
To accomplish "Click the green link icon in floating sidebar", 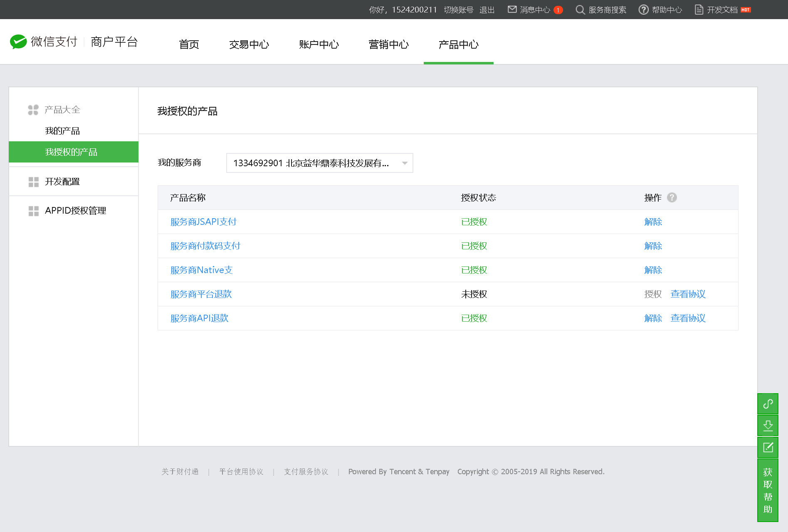I will (x=768, y=404).
